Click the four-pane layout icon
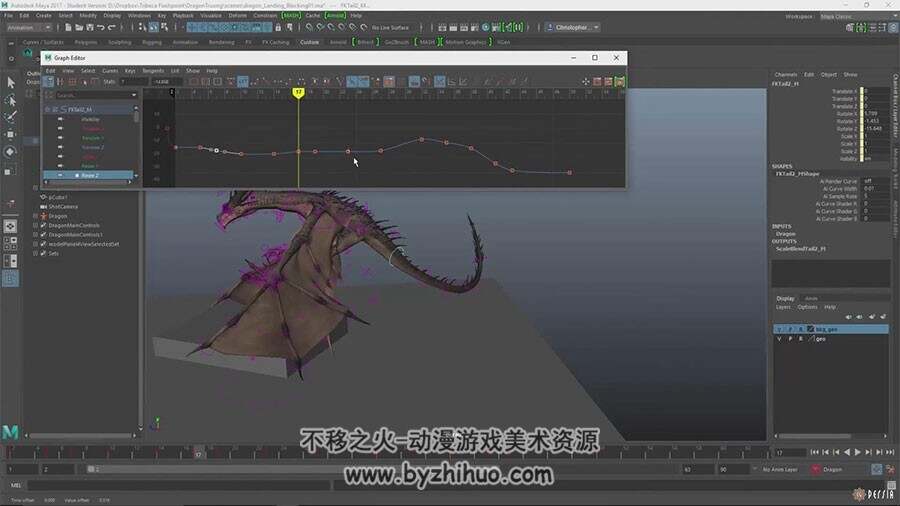900x506 pixels. coord(10,243)
